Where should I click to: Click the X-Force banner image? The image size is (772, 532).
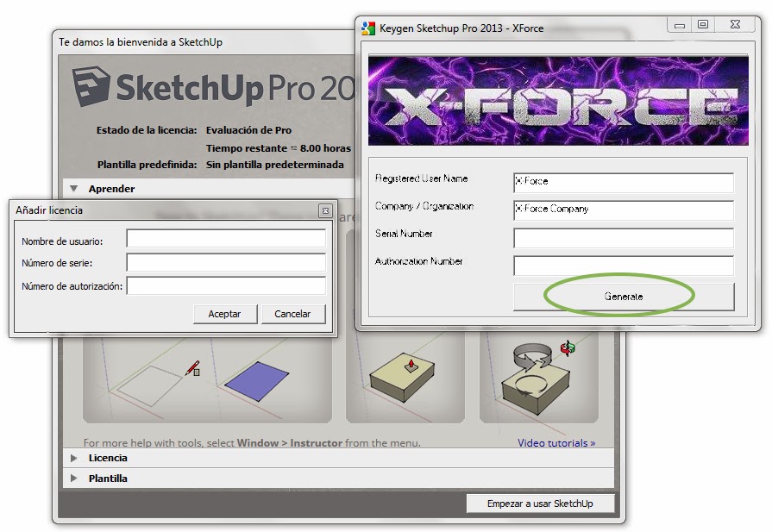(x=558, y=101)
